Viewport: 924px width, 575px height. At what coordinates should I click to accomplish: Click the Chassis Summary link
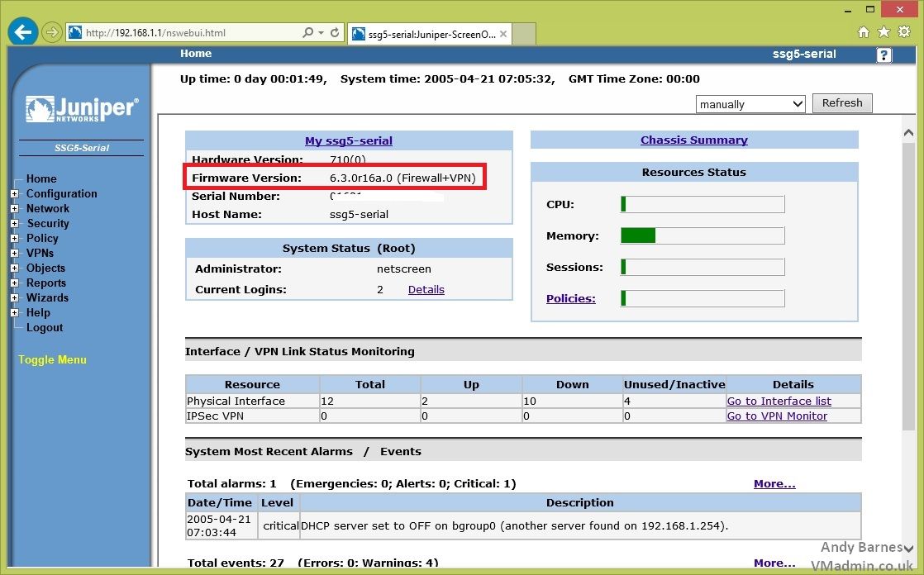pos(693,140)
